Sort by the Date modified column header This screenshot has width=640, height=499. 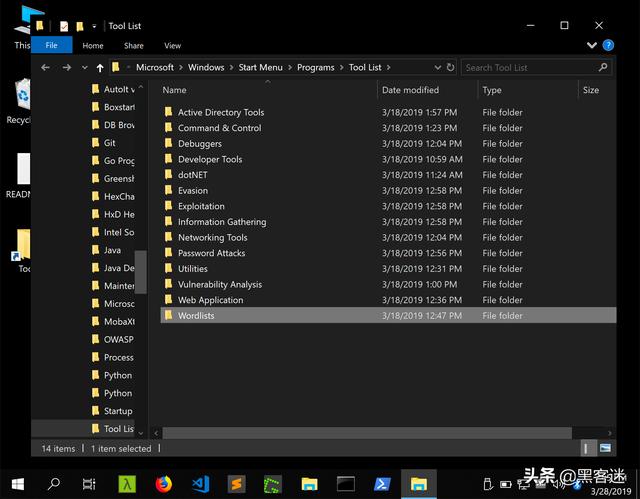click(410, 90)
